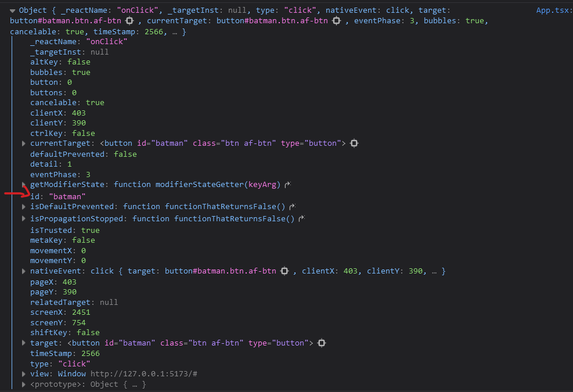Select the 'cancelable: true' property row
Viewport: 573px width, 392px height.
point(67,102)
